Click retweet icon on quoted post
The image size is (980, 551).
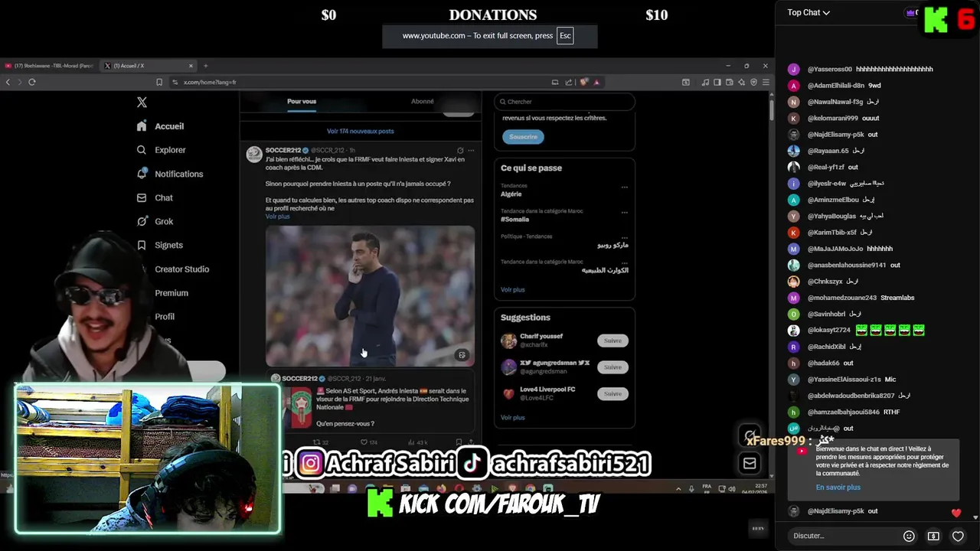(x=318, y=442)
